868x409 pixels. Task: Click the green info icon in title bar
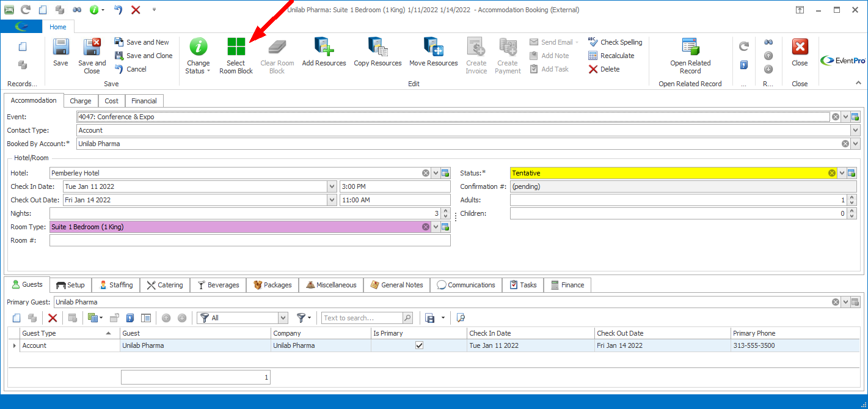(x=94, y=10)
